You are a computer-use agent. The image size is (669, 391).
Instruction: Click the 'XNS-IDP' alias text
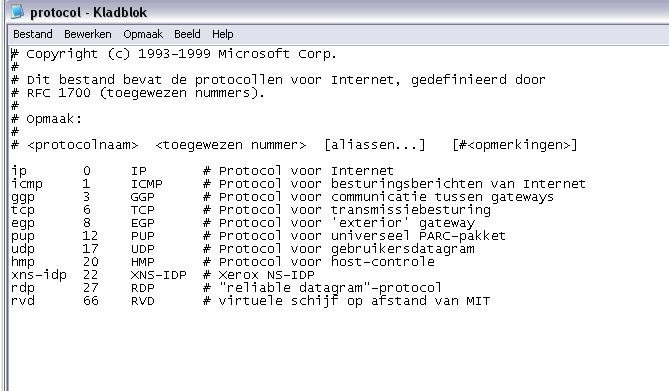(x=158, y=275)
